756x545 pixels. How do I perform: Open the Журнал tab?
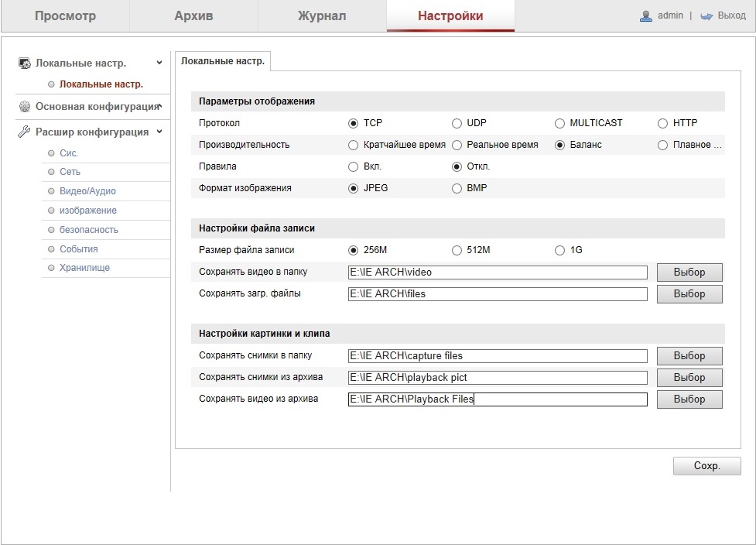point(322,16)
